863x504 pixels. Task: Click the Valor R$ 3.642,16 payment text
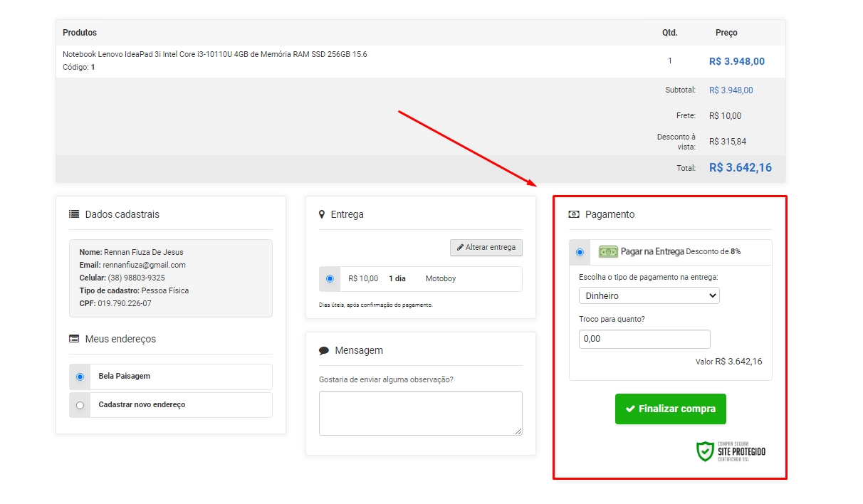[x=728, y=362]
